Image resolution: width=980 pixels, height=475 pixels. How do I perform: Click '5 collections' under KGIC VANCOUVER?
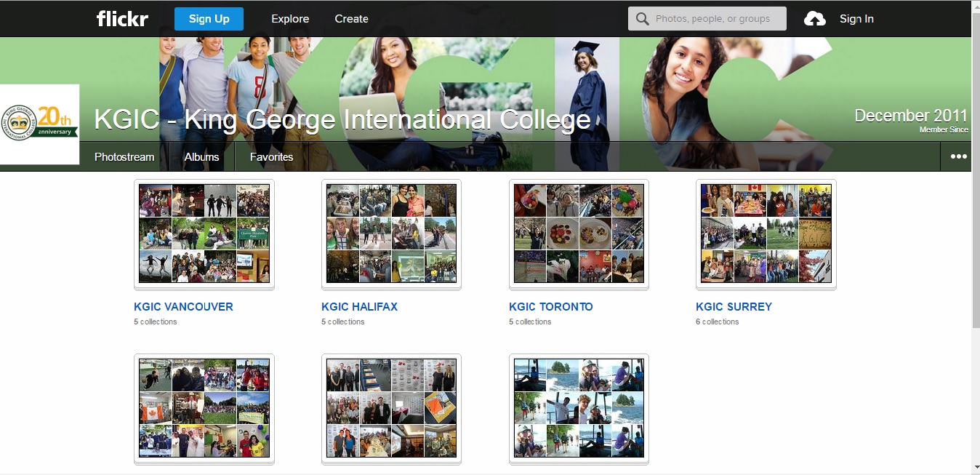click(155, 322)
